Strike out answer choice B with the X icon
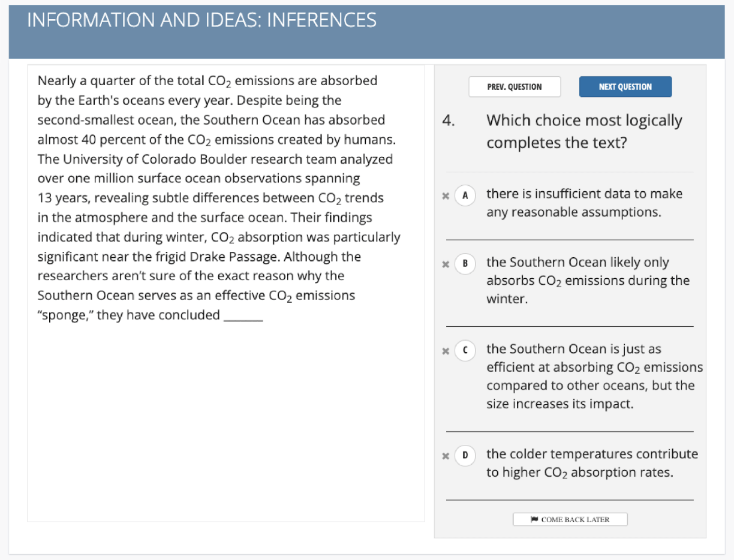The width and height of the screenshot is (734, 560). pyautogui.click(x=446, y=264)
